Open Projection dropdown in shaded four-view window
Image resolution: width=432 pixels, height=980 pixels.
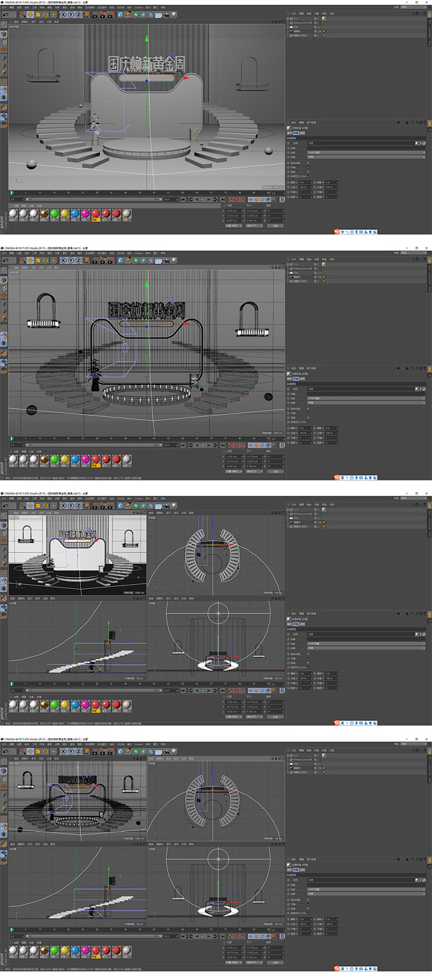366,643
